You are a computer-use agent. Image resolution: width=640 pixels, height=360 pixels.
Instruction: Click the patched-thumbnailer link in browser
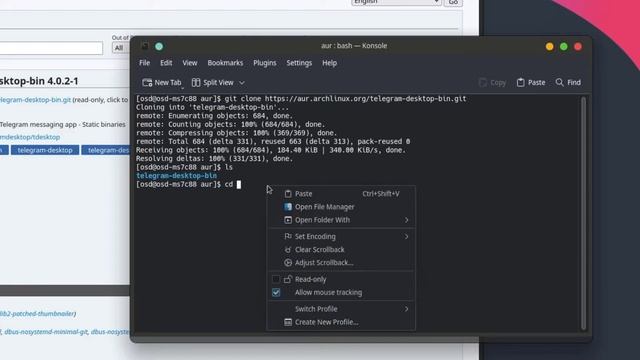coord(38,313)
